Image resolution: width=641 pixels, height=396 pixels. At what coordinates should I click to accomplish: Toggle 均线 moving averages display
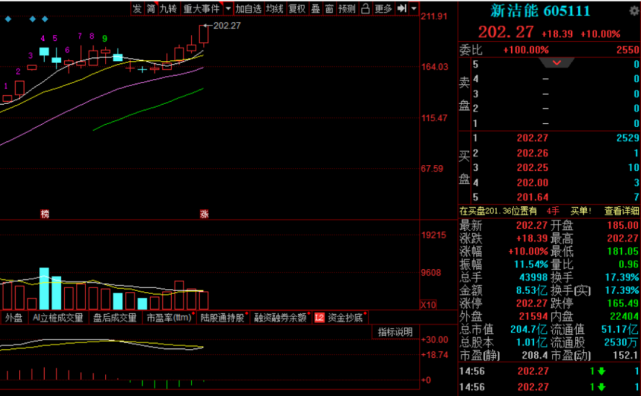coord(275,9)
